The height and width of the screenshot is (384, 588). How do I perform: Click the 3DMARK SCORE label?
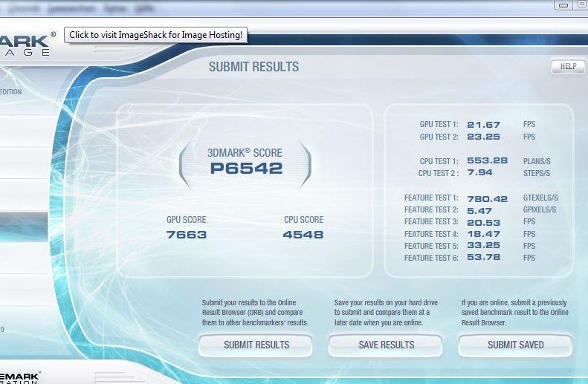coord(245,153)
